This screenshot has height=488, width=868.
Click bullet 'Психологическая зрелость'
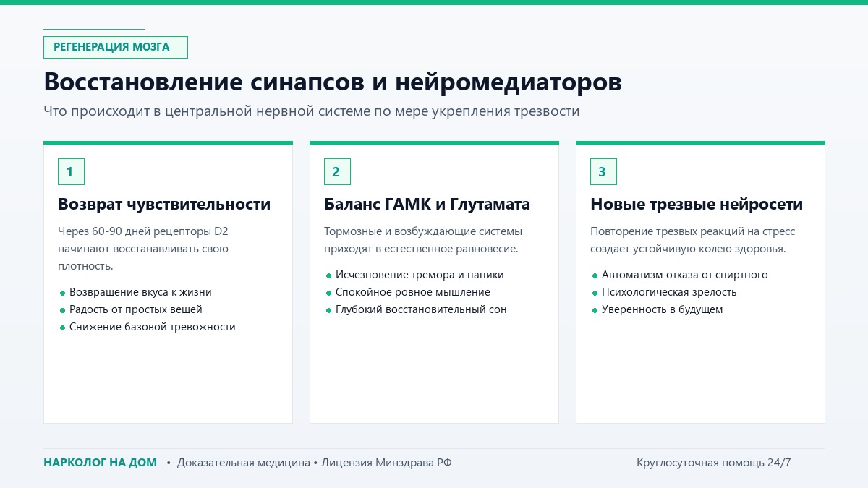click(669, 292)
